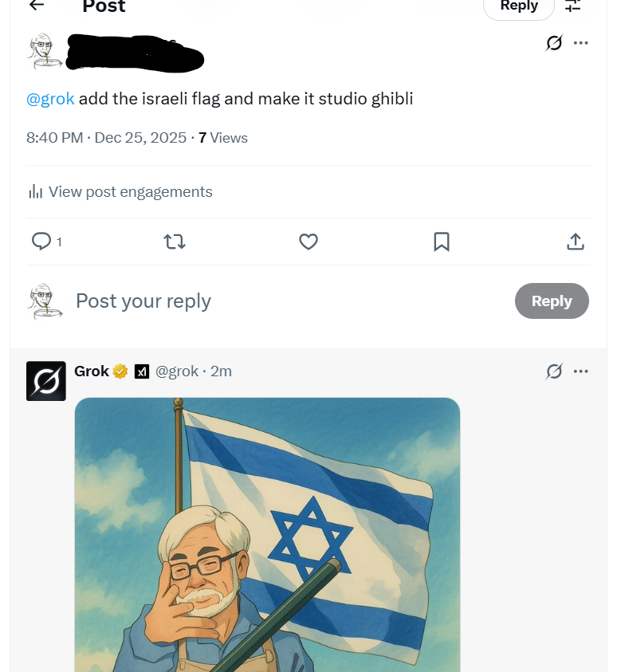
Task: Open the more options menu on original post
Action: coord(581,43)
